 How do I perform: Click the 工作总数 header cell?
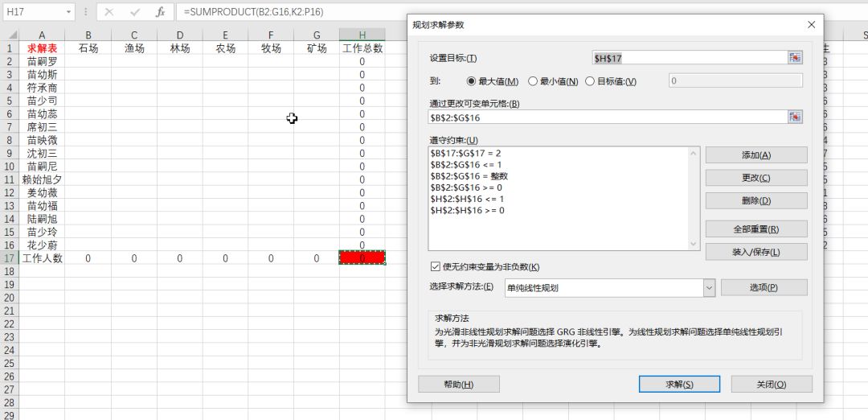click(362, 48)
